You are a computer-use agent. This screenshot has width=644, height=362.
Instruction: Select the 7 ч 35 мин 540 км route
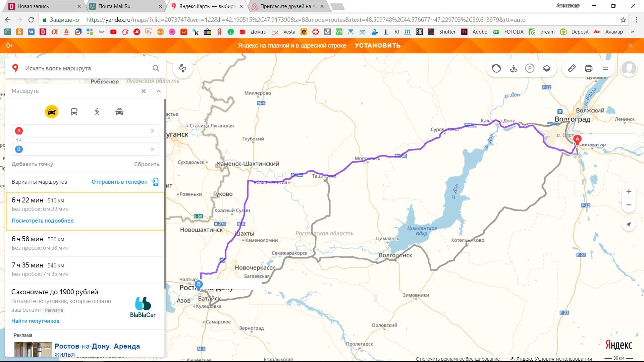pos(85,269)
